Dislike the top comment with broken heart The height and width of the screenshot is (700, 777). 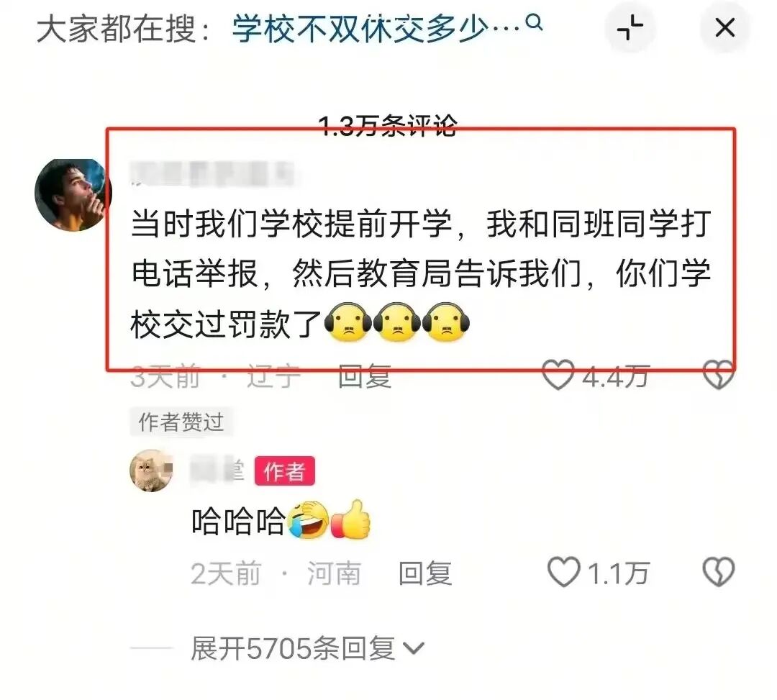coord(719,375)
